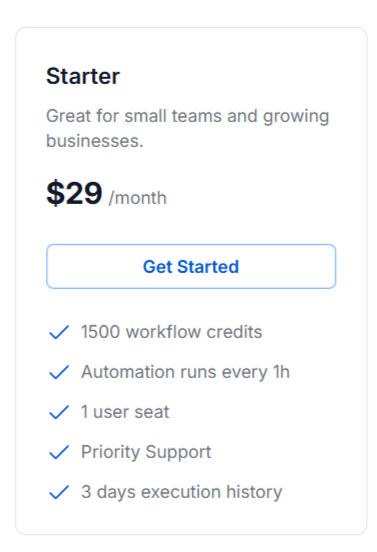Click the checkmark beside 1 user seat

(59, 412)
